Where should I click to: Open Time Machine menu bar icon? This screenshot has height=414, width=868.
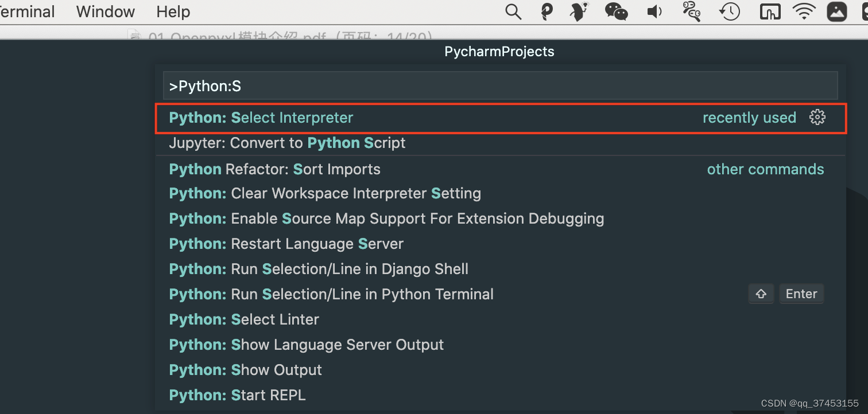coord(729,11)
